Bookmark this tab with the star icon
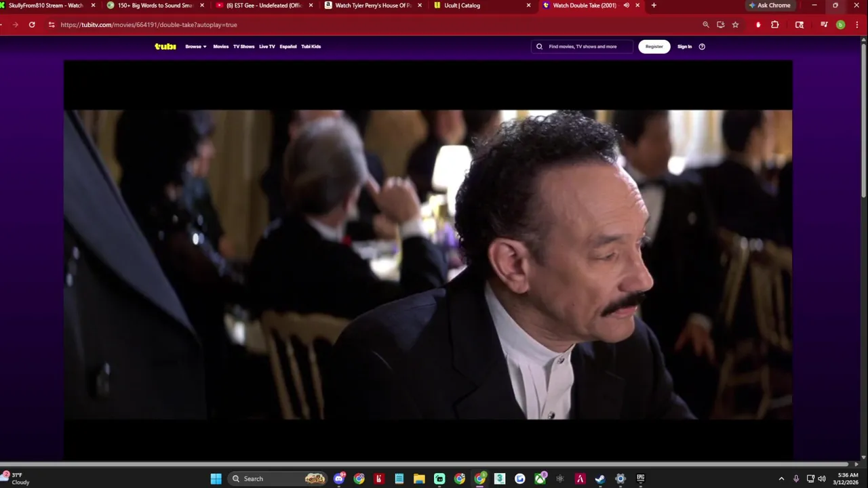This screenshot has height=488, width=868. (x=735, y=24)
